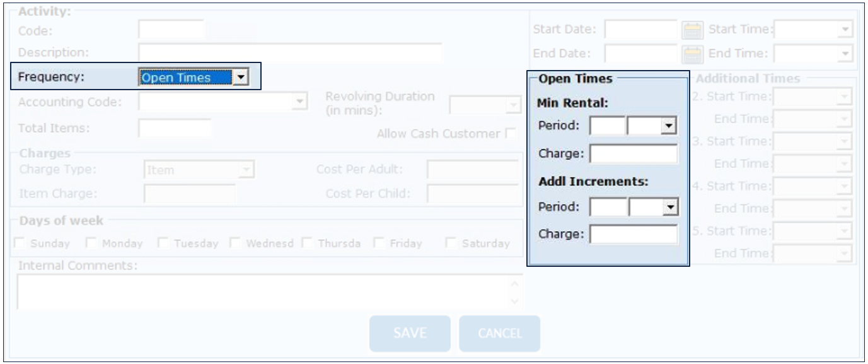The image size is (868, 364).
Task: Open the Start Date calendar picker
Action: [693, 30]
